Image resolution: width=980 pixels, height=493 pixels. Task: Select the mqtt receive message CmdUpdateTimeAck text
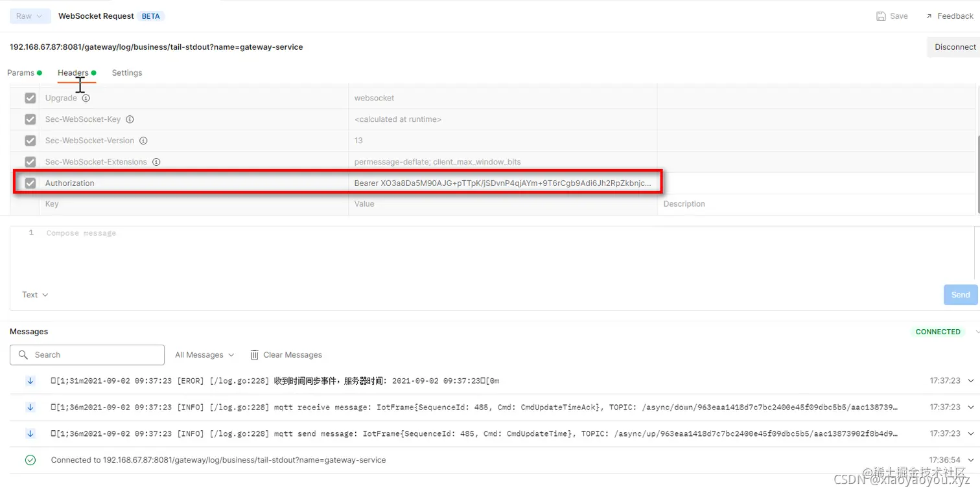pos(474,407)
